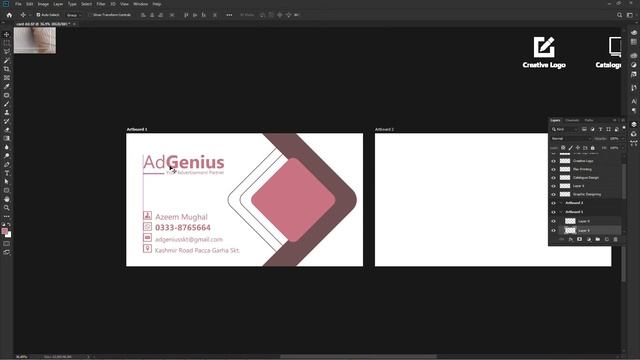This screenshot has width=640, height=360.
Task: Select the Horizontal Type tool
Action: (7, 173)
